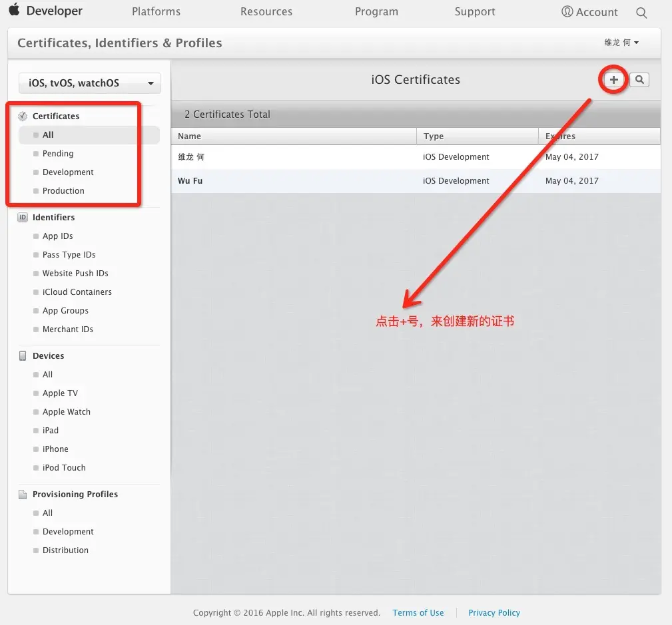Select the Wu Fu certificate row
This screenshot has width=672, height=625.
coord(416,181)
